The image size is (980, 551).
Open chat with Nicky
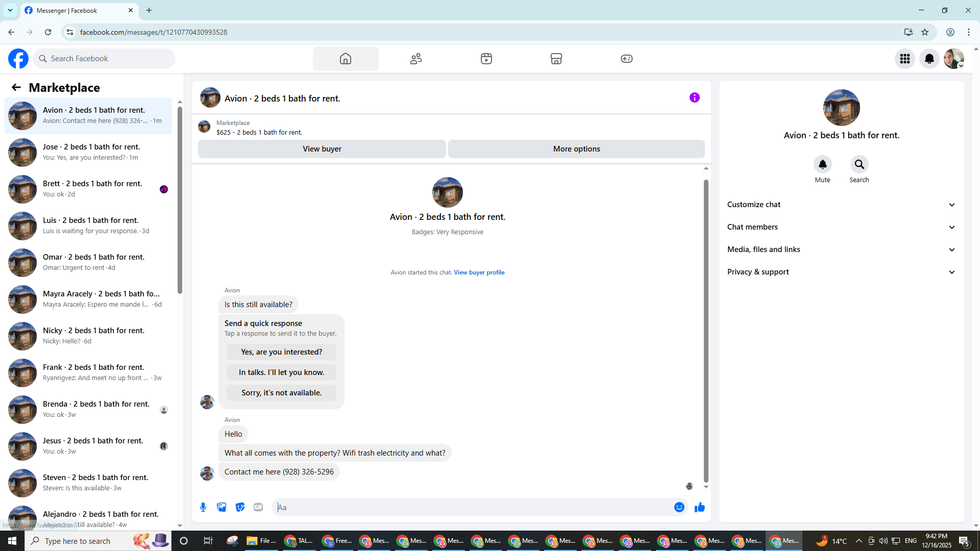point(88,336)
